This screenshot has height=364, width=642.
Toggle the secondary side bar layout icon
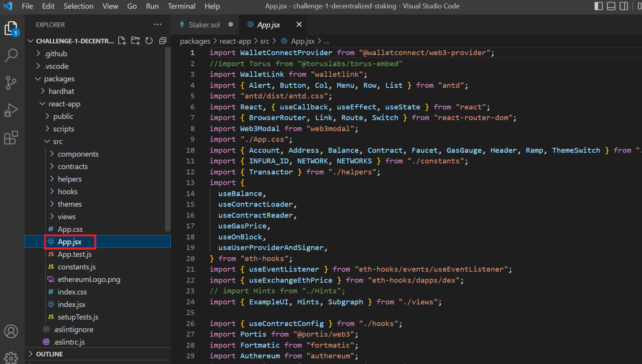[624, 6]
